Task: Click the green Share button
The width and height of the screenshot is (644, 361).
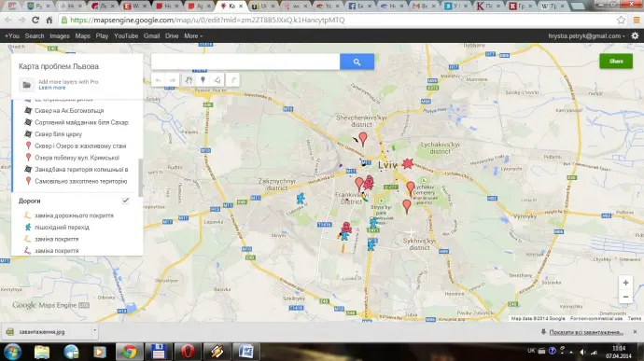Action: (616, 62)
